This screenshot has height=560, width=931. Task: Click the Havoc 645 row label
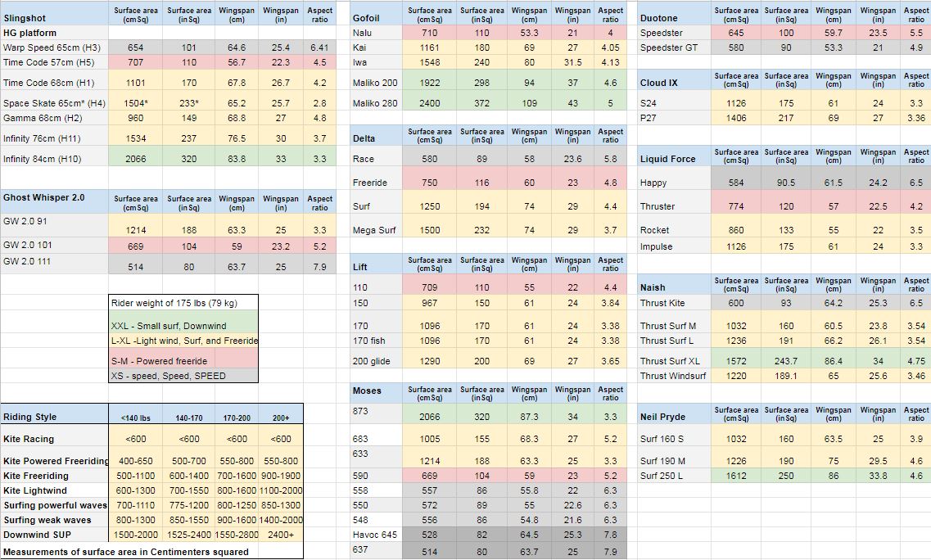[376, 535]
